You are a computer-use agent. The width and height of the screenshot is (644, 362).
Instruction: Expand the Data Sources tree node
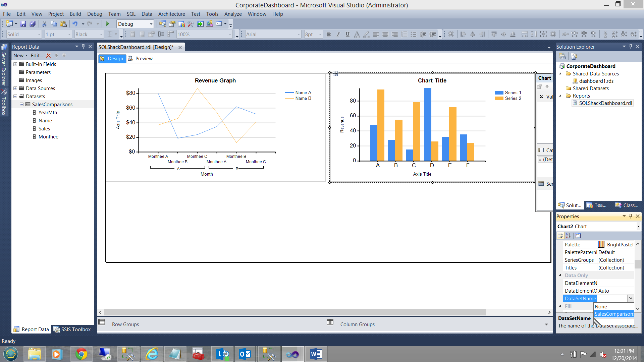[x=15, y=88]
